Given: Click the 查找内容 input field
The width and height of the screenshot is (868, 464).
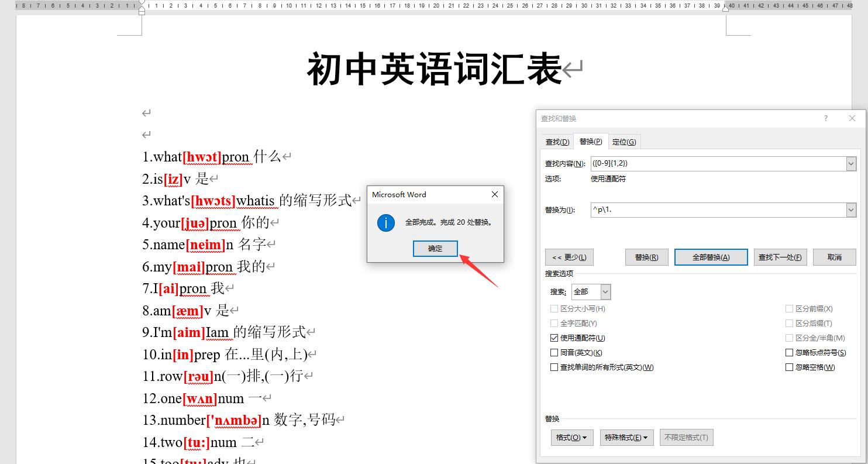Looking at the screenshot, I should 718,164.
